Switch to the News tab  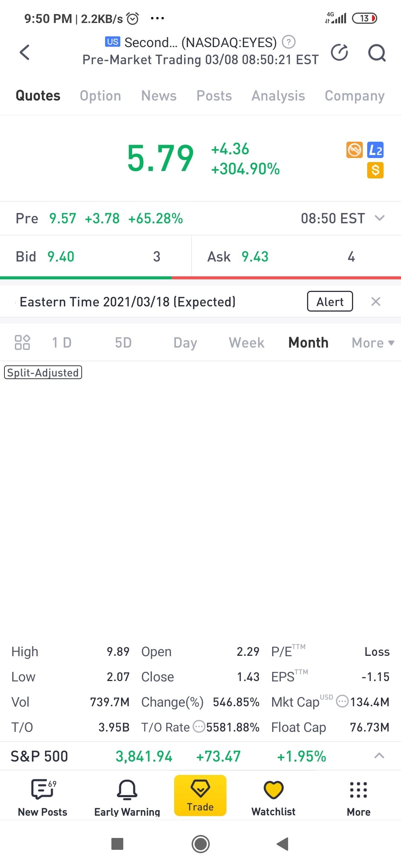[x=159, y=96]
